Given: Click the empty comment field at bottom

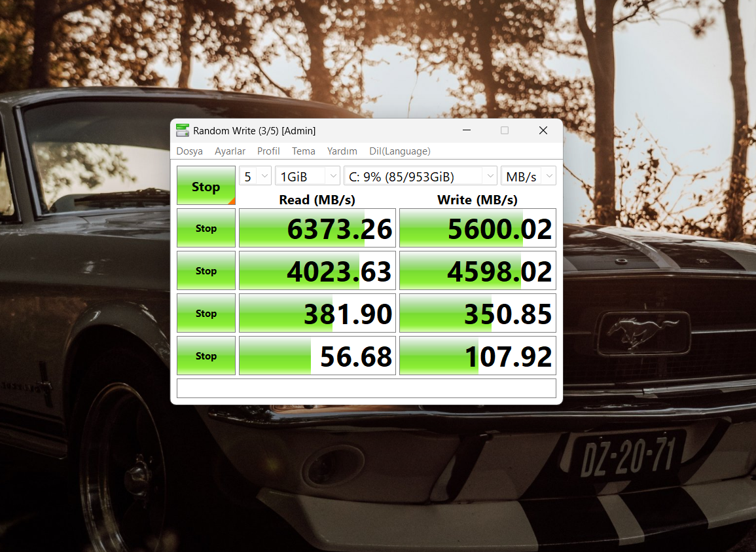Looking at the screenshot, I should click(x=366, y=388).
